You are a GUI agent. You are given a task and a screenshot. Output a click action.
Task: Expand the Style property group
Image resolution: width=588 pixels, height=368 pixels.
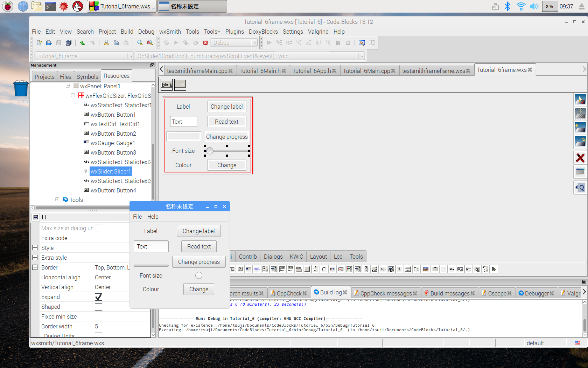tap(35, 248)
